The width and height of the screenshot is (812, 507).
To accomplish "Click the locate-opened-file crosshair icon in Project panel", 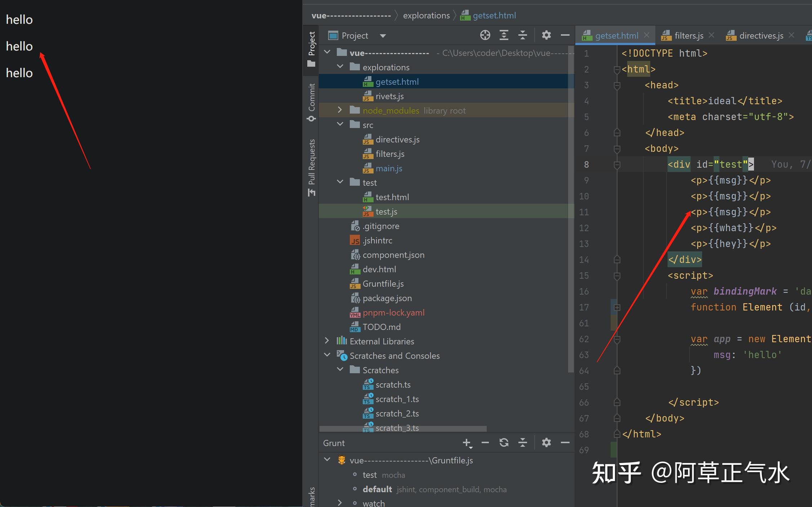I will click(x=485, y=35).
